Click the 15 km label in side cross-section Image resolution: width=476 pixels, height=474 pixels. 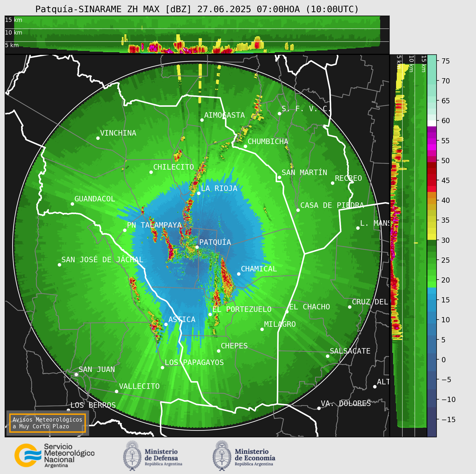424,64
